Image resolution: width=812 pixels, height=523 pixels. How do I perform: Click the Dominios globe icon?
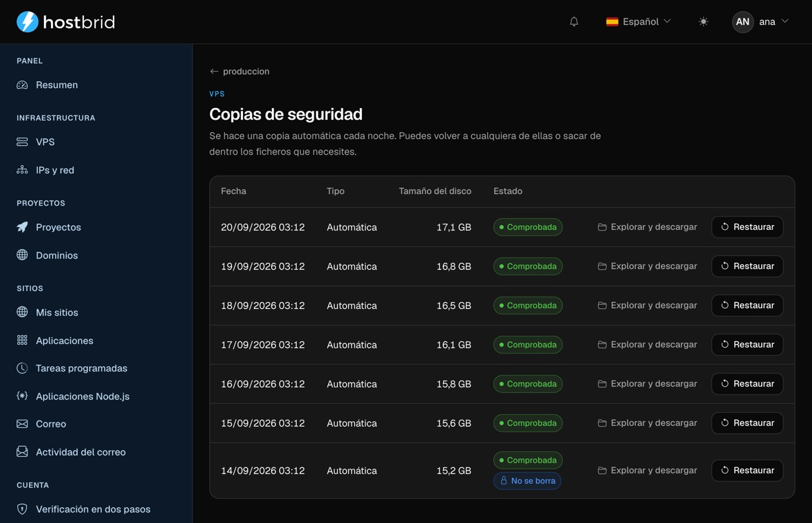[x=22, y=255]
